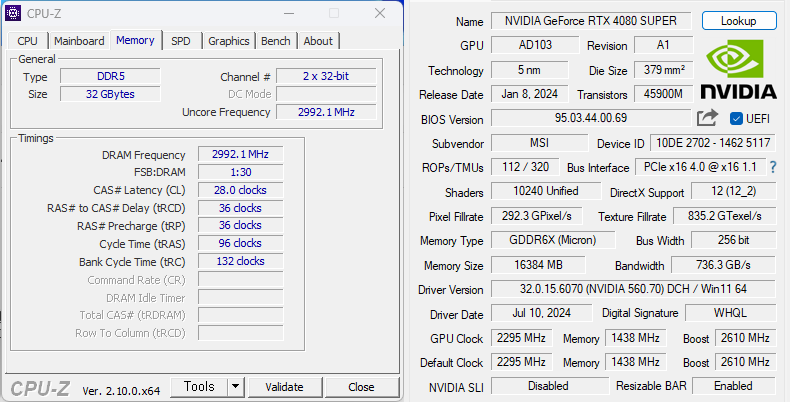Close the CPU-Z window with X

380,13
